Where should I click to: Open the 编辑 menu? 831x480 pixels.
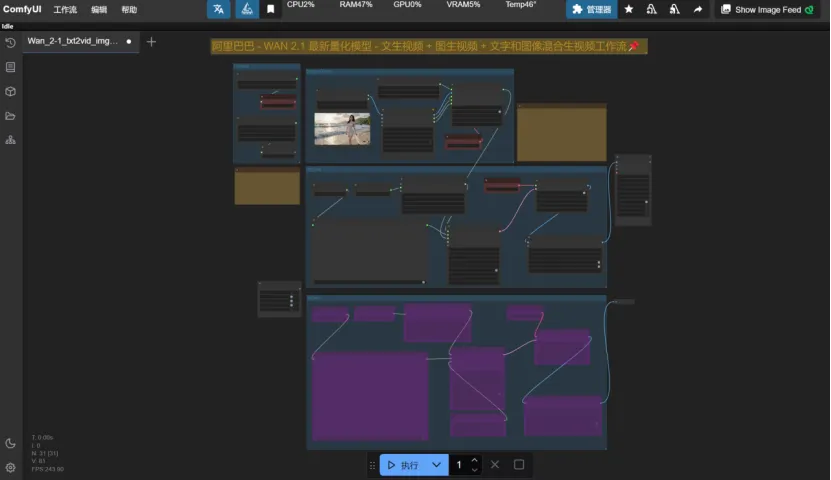pyautogui.click(x=99, y=10)
